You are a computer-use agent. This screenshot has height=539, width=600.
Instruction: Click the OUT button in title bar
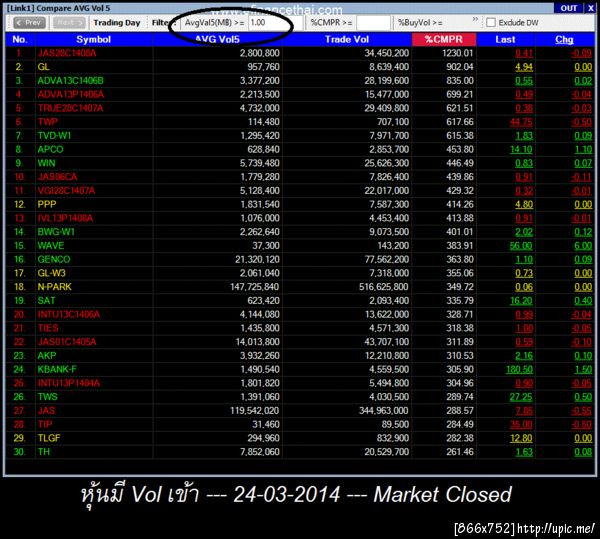(568, 8)
